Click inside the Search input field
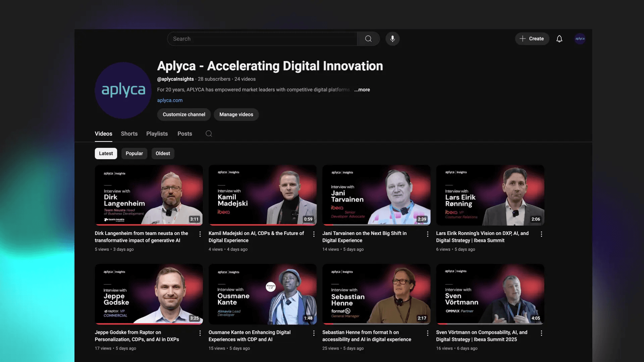 pyautogui.click(x=262, y=39)
